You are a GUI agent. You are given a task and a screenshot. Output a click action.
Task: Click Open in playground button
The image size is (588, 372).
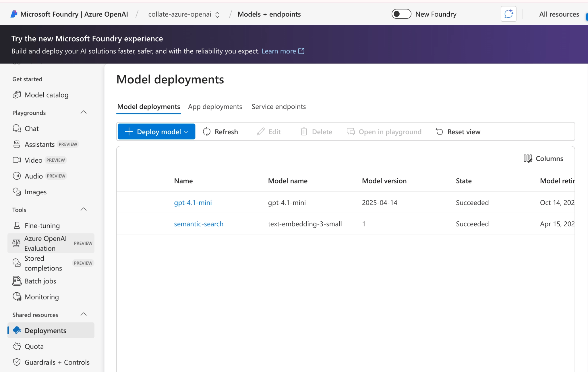[x=384, y=132]
